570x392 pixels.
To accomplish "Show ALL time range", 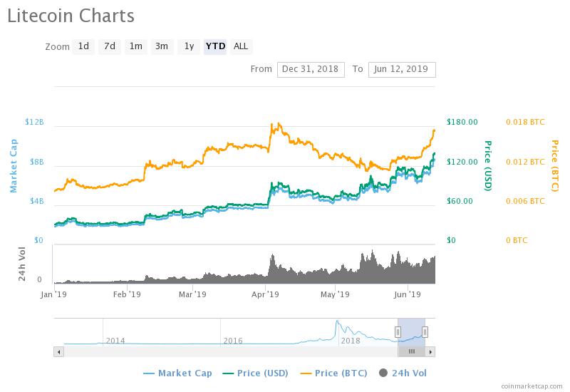I will [241, 46].
